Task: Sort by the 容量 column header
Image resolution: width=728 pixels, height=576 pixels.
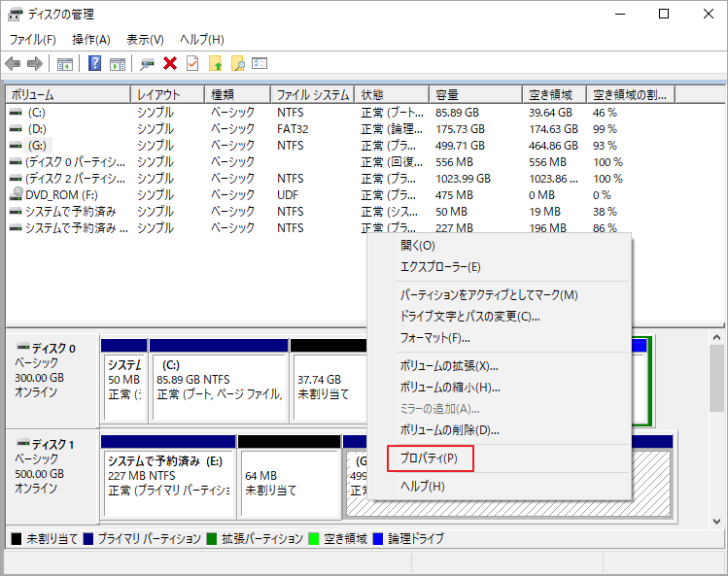Action: click(x=476, y=94)
